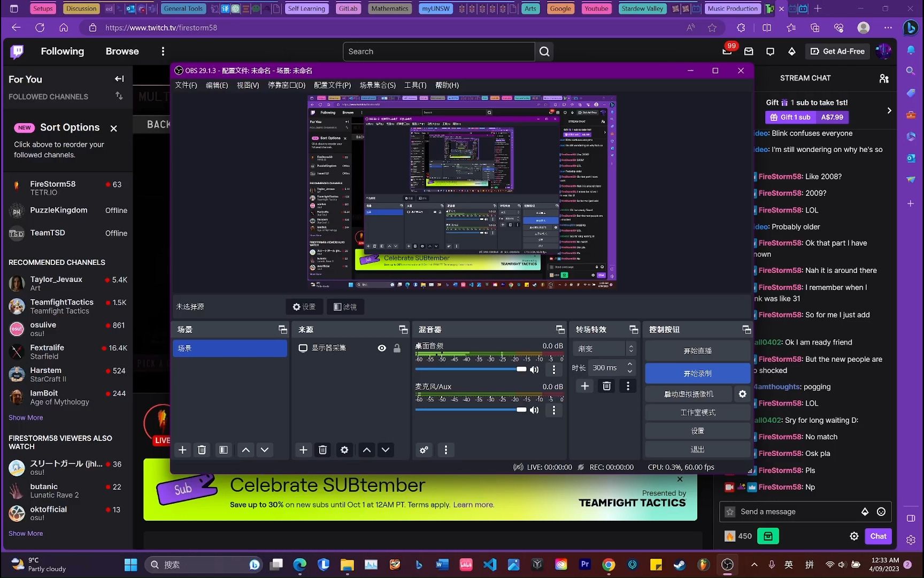Collapse the For You sidebar
This screenshot has width=924, height=578.
119,79
